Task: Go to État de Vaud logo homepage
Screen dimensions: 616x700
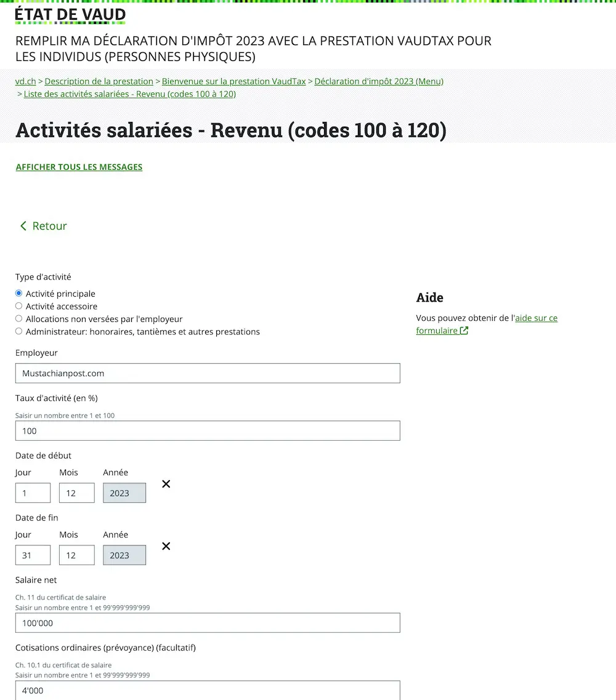Action: (x=70, y=15)
